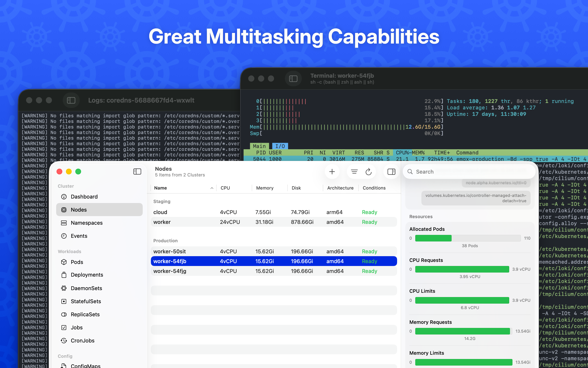Click the magnifier icon in Search field

[x=410, y=172]
